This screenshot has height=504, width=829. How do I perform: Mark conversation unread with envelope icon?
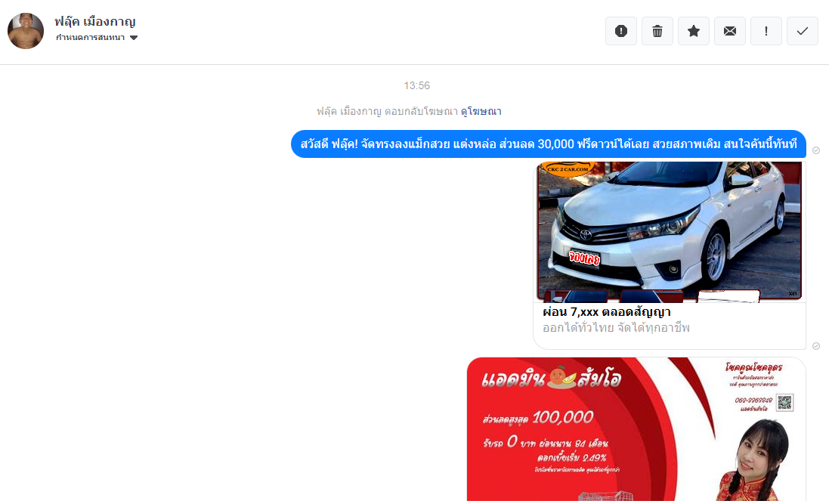tap(729, 31)
